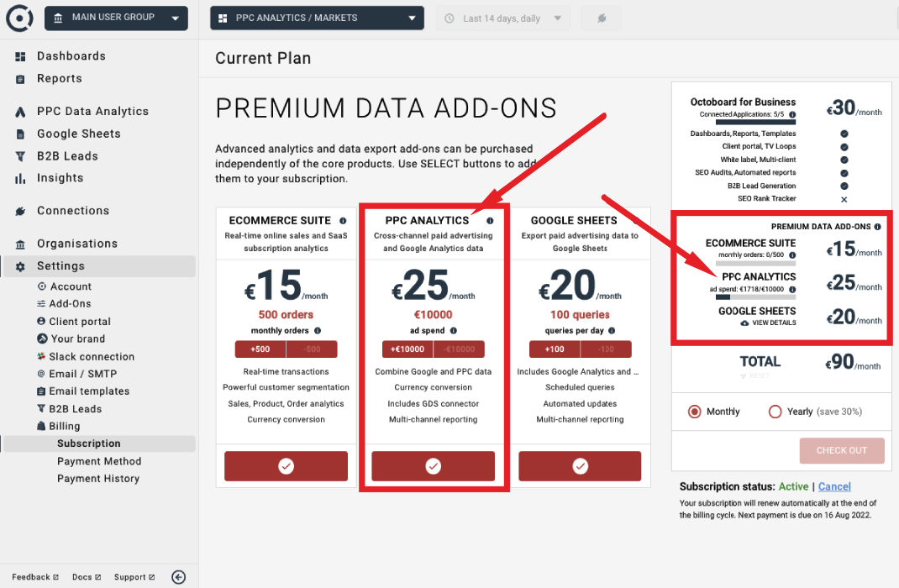Open the Connections page
Image resolution: width=899 pixels, height=588 pixels.
coord(73,210)
